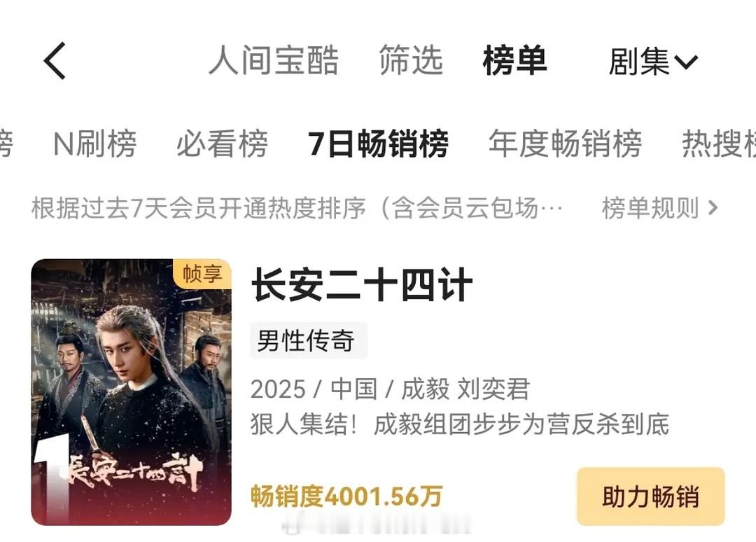The image size is (756, 542).
Task: Open the 长安二十四计 poster thumbnail
Action: pyautogui.click(x=131, y=392)
